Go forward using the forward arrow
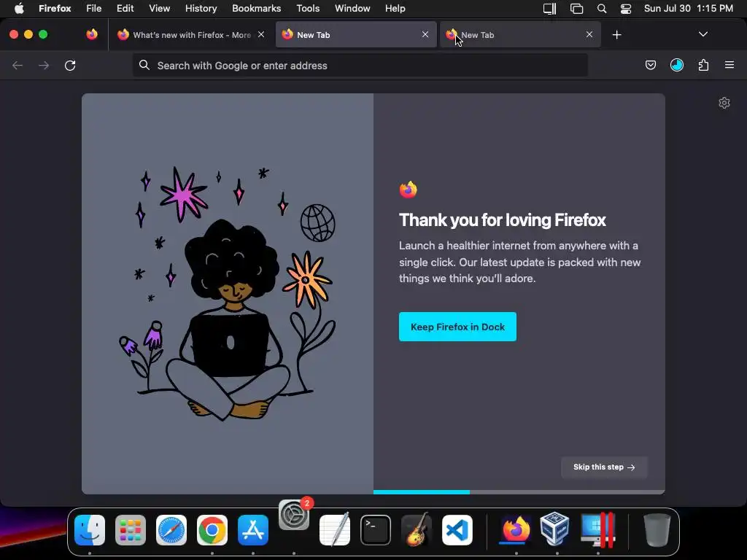 click(x=44, y=65)
